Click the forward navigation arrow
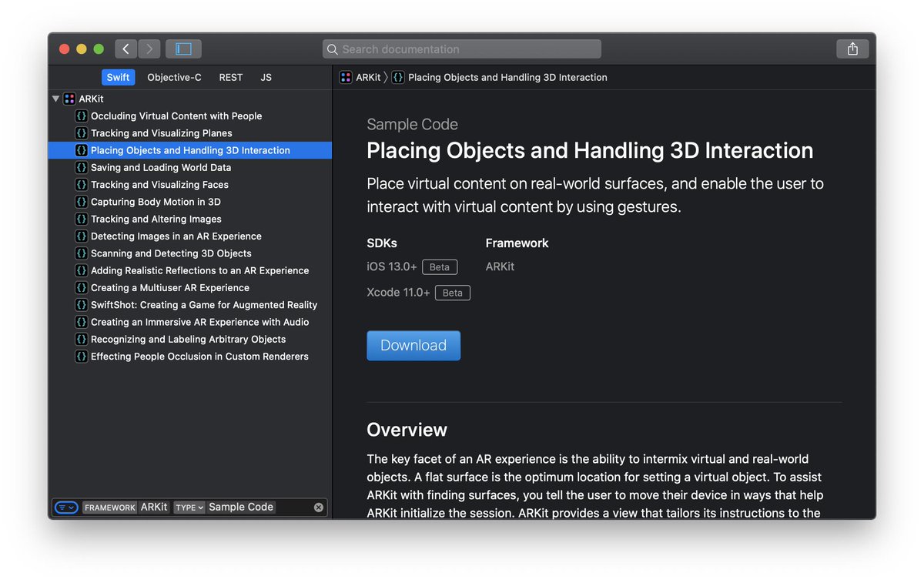Screen dimensions: 924x583 click(149, 48)
